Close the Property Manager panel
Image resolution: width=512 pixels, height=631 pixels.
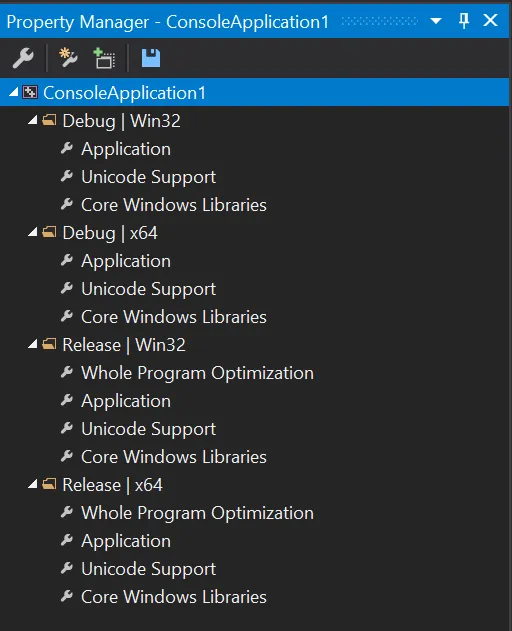pos(490,20)
